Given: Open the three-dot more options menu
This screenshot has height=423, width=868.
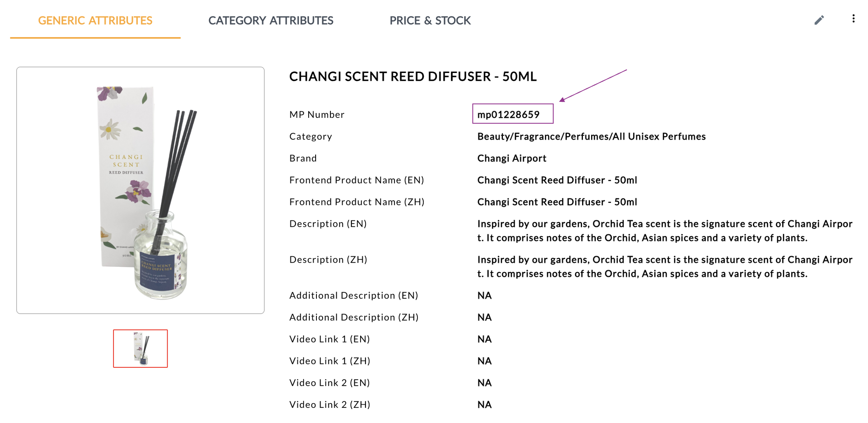Looking at the screenshot, I should point(853,19).
